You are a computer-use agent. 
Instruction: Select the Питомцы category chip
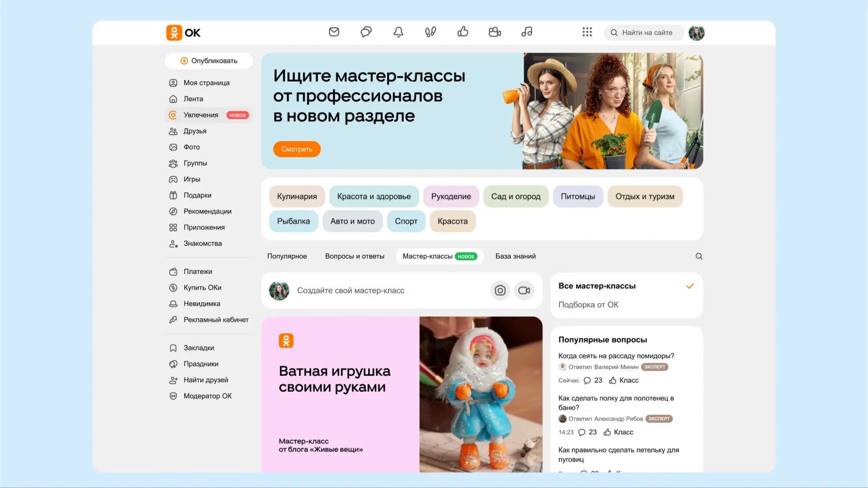(x=578, y=197)
